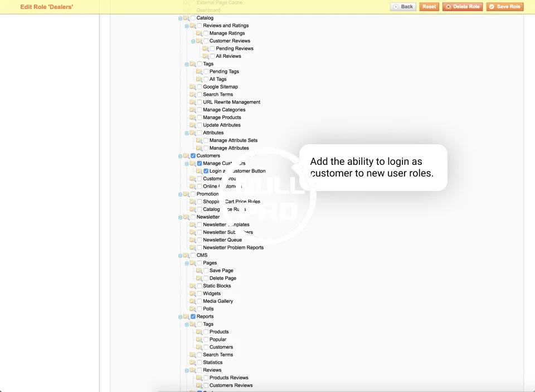Collapse the Reviews and Ratings tree node
The image size is (535, 392).
(x=187, y=26)
